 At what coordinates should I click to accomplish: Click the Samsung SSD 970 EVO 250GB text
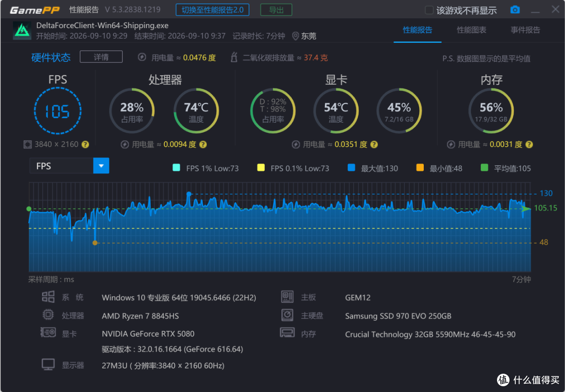pyautogui.click(x=398, y=316)
